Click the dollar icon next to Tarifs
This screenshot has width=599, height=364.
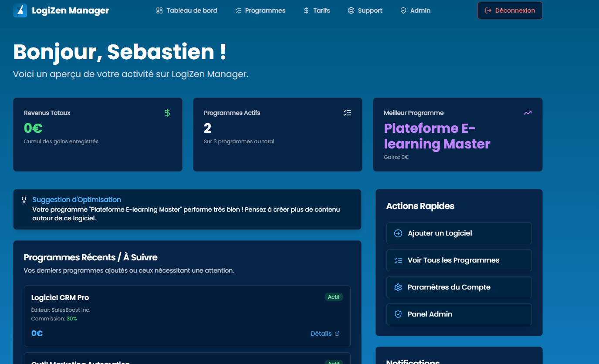[305, 10]
